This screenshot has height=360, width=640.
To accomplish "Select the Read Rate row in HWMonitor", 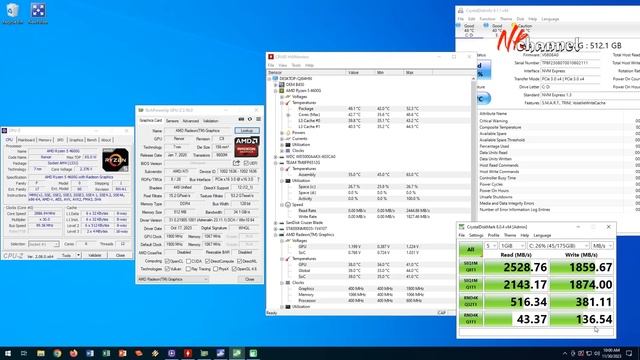I will (369, 211).
